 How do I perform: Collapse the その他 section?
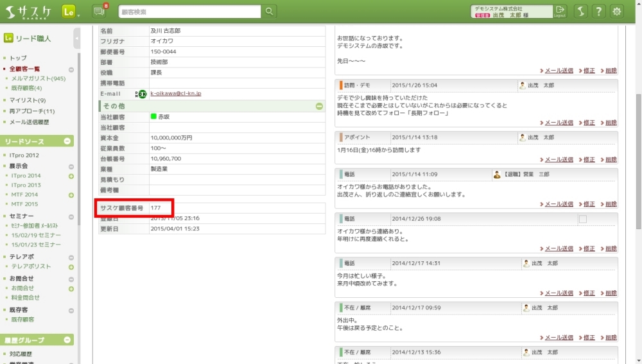point(319,106)
